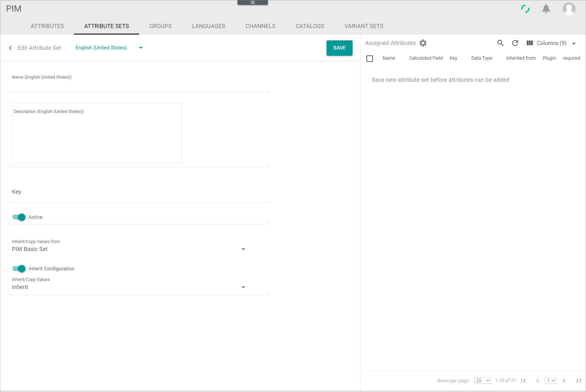Click the search icon in Assigned Attributes
Image resolution: width=586 pixels, height=392 pixels.
click(500, 43)
